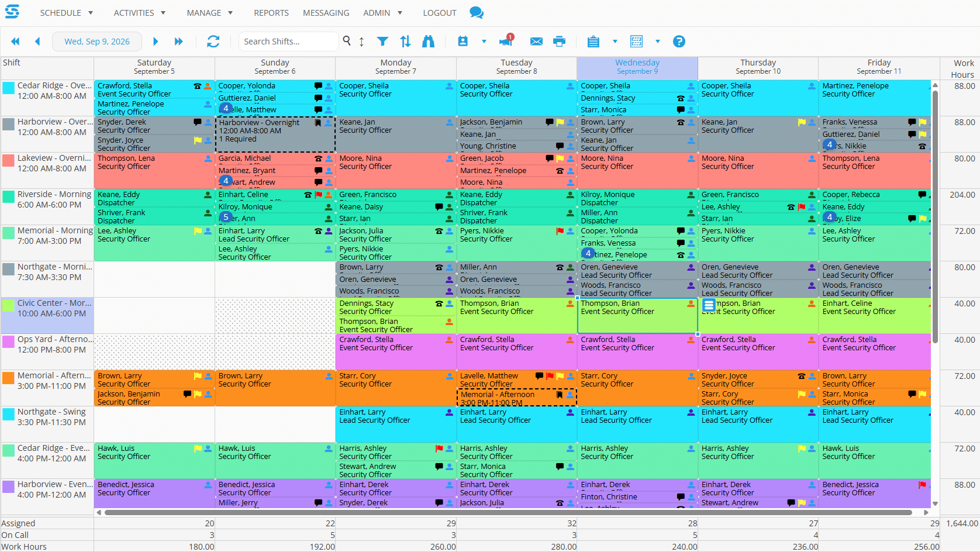Image resolution: width=980 pixels, height=552 pixels.
Task: Click the calendar grid view icon
Action: 637,42
